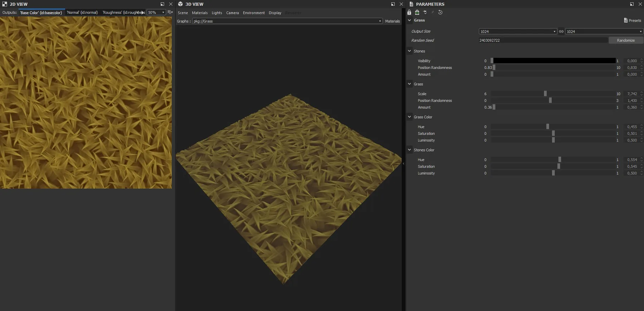The width and height of the screenshot is (644, 311).
Task: Collapse the Grass parameter group with Scale
Action: point(410,84)
